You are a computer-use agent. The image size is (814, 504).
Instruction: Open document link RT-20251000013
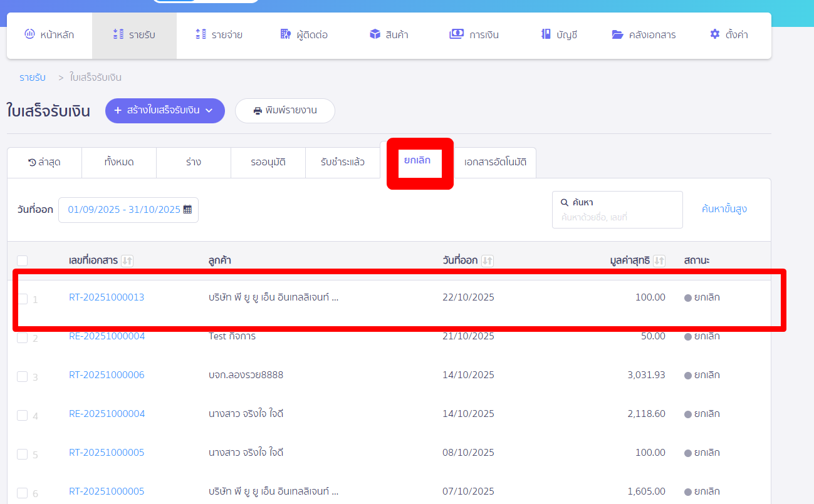(x=107, y=297)
